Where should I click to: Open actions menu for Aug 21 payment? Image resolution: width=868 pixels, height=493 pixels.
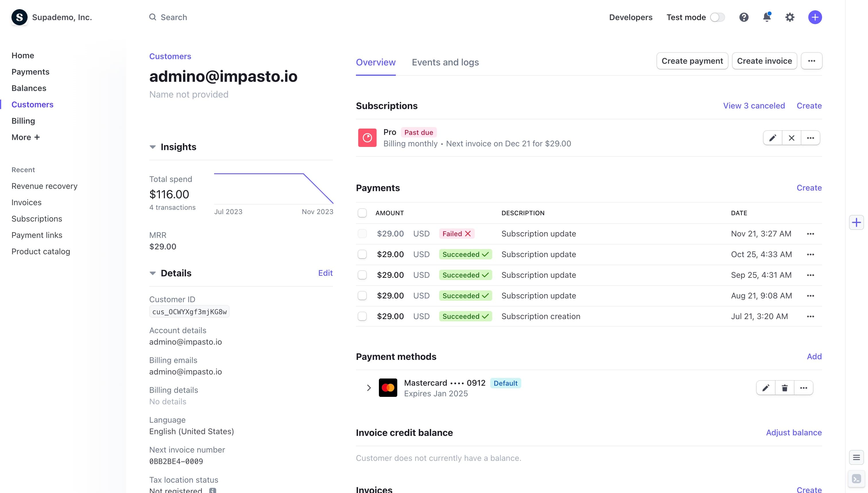810,296
